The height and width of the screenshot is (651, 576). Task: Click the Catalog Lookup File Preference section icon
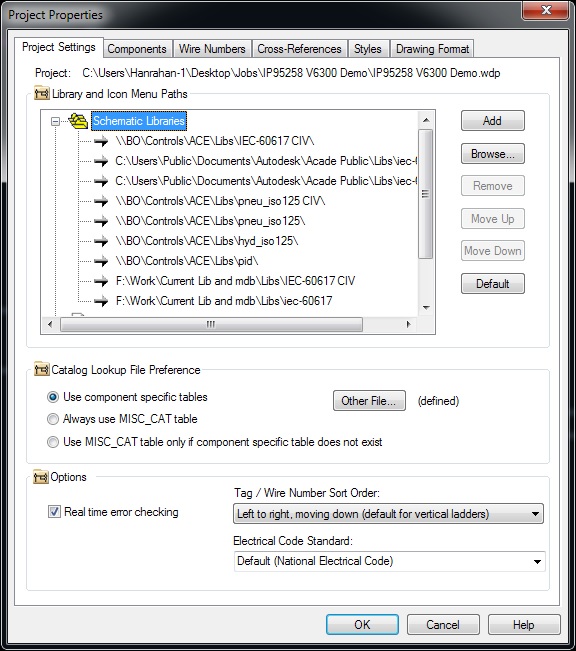[x=41, y=369]
